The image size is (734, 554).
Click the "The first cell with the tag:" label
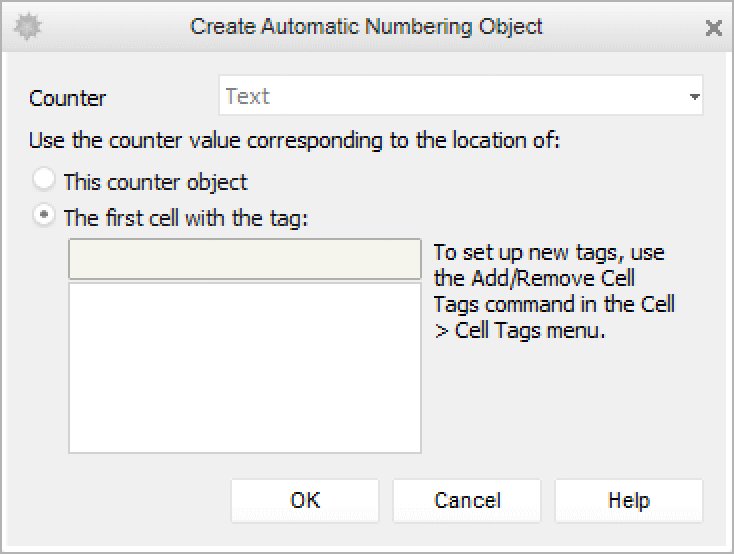(186, 216)
